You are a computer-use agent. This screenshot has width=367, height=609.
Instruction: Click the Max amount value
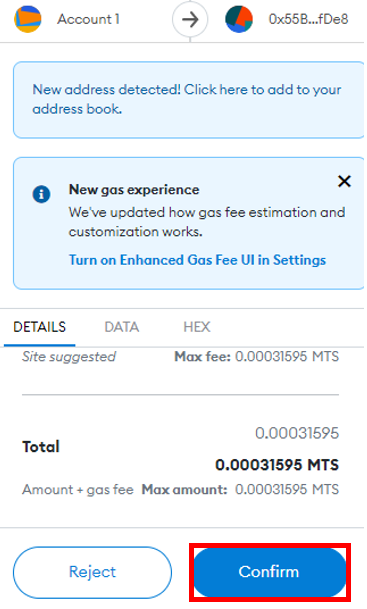point(287,489)
